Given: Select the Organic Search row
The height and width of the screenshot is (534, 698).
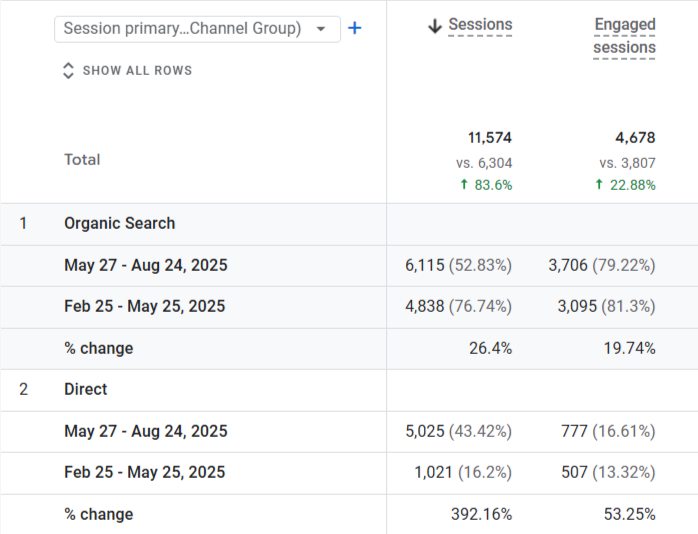Looking at the screenshot, I should click(x=119, y=224).
